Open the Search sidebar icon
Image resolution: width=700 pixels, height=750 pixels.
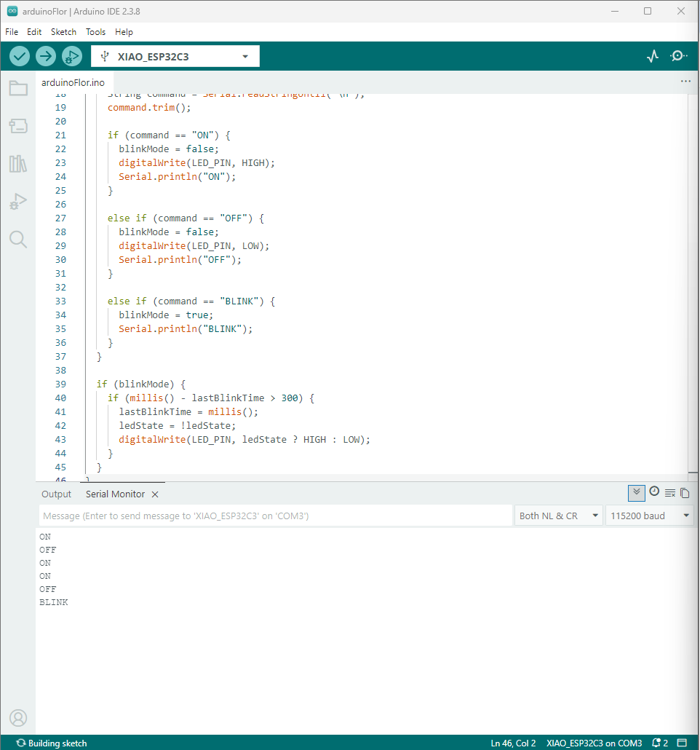pos(18,239)
